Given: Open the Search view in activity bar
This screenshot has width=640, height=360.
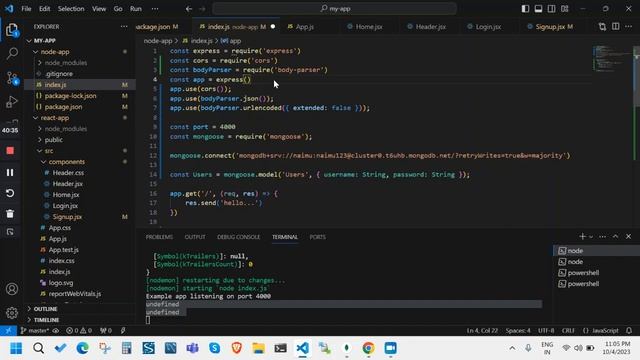Looking at the screenshot, I should (12, 53).
